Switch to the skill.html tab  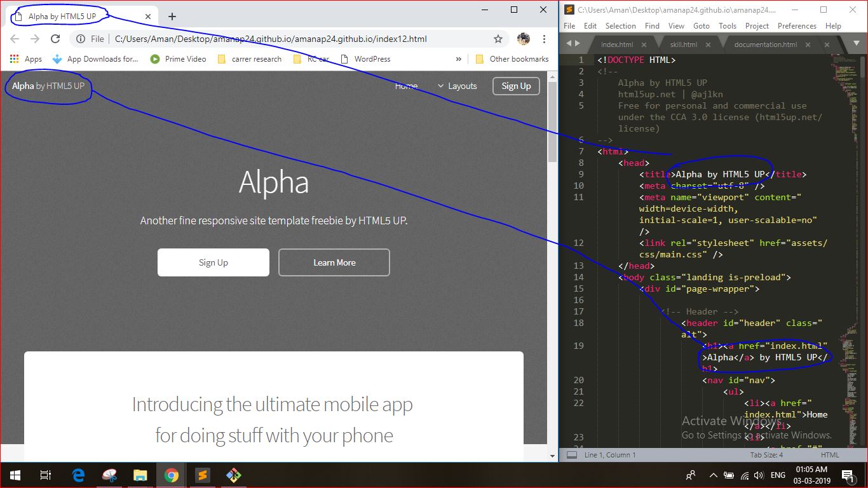(684, 44)
